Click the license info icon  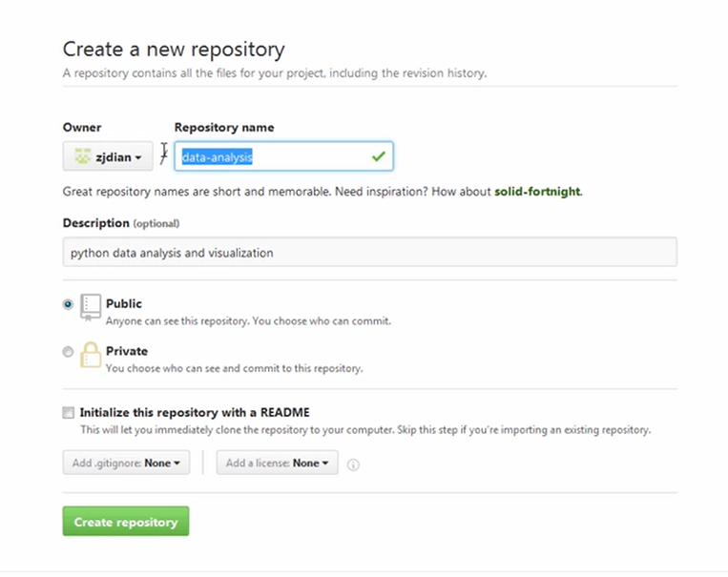point(353,464)
